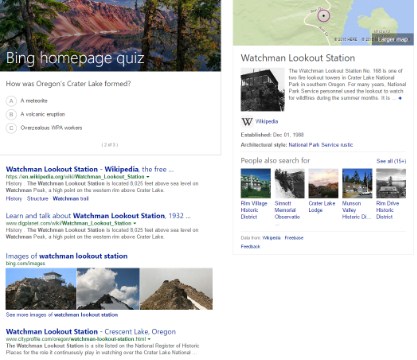
Task: Open the Munson Valley Historic District thumbnail
Action: 357,183
